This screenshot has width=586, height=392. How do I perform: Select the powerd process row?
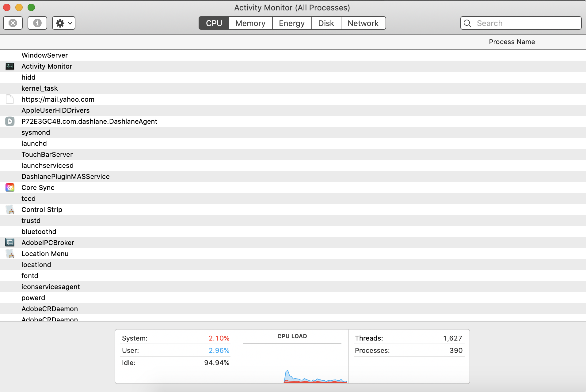[x=293, y=298]
